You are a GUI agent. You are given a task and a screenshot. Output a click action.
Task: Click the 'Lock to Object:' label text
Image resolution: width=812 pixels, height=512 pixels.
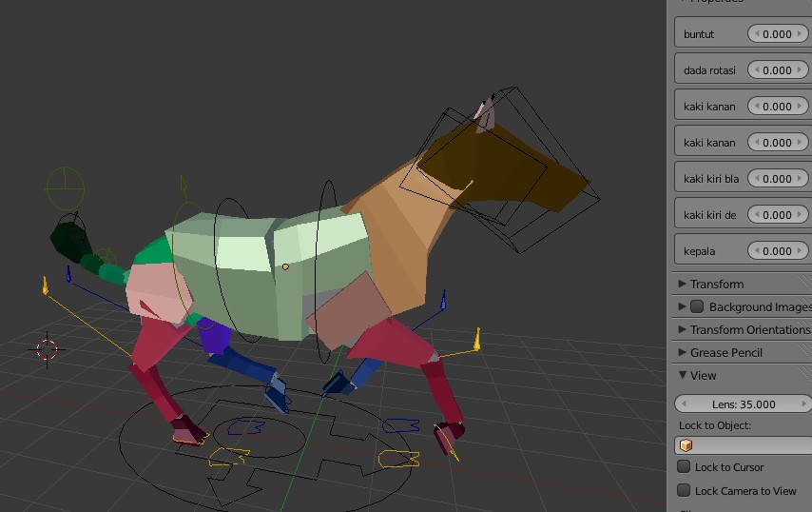(715, 425)
